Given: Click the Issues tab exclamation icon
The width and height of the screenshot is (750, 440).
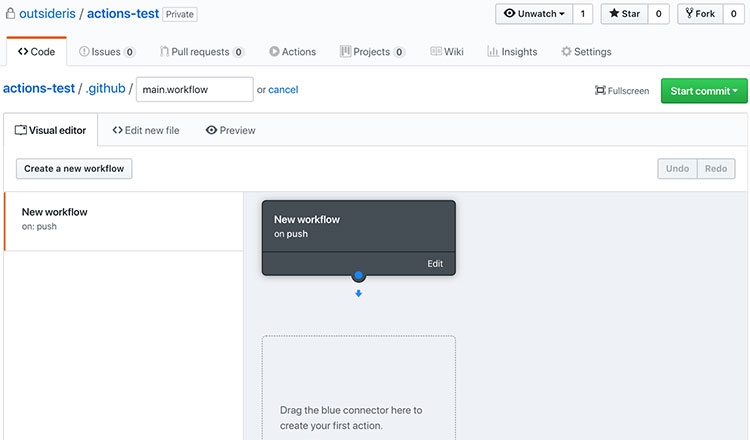Looking at the screenshot, I should [x=84, y=51].
